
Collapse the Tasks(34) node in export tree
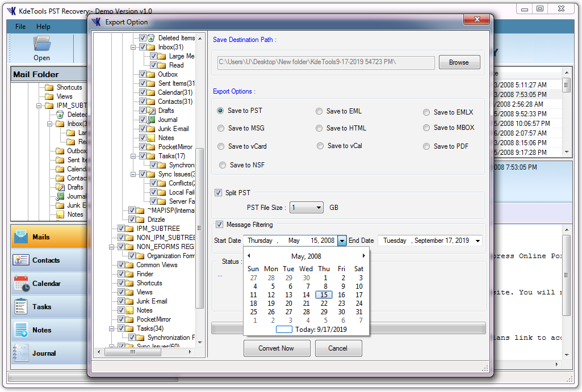[x=111, y=328]
